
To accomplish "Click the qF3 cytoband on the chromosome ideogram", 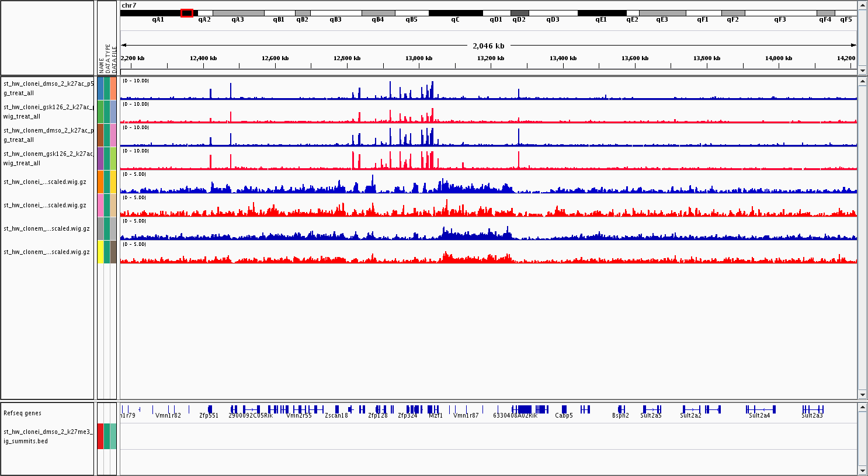I will tap(780, 13).
